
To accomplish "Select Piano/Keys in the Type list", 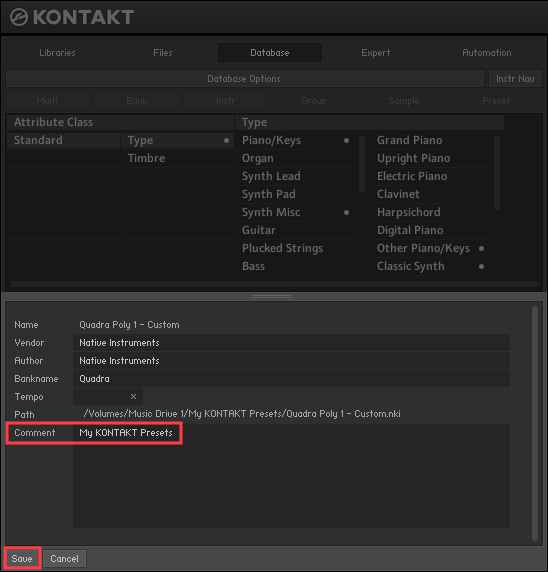I will click(295, 140).
